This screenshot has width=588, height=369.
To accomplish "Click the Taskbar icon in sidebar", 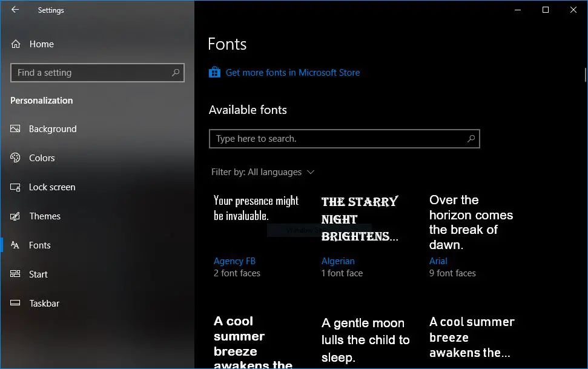I will [15, 302].
